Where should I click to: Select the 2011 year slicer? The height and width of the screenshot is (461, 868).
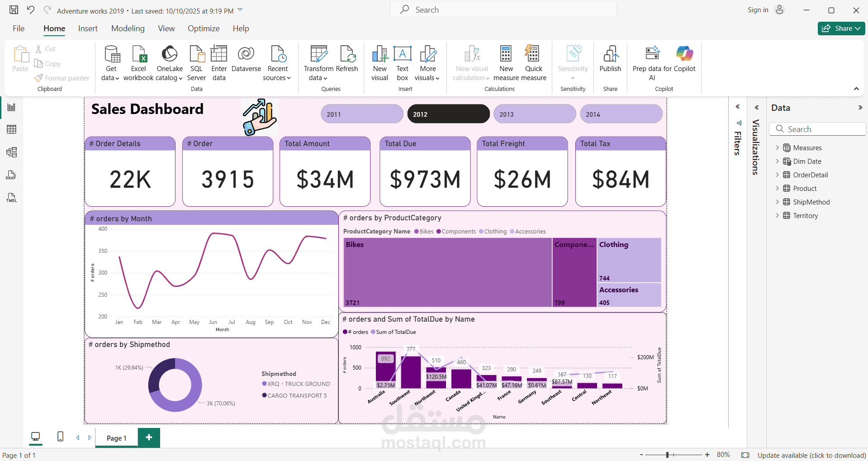(361, 114)
